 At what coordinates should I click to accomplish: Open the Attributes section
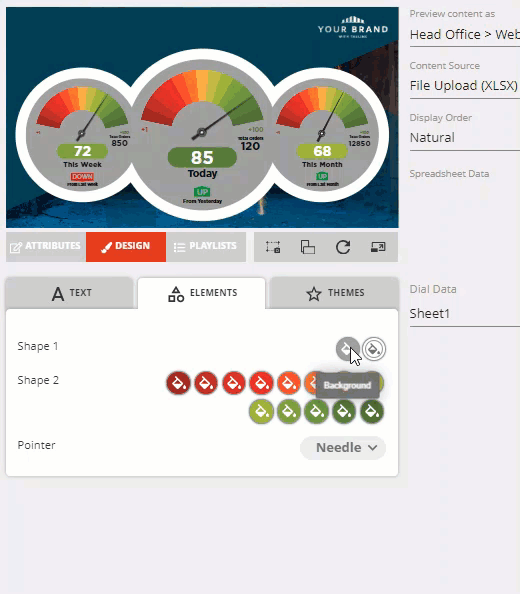[x=46, y=247]
